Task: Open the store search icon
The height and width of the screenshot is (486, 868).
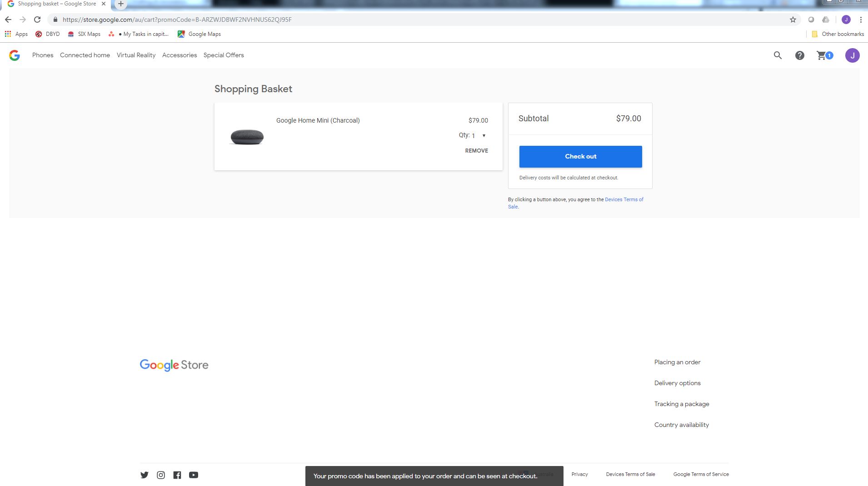Action: tap(778, 55)
